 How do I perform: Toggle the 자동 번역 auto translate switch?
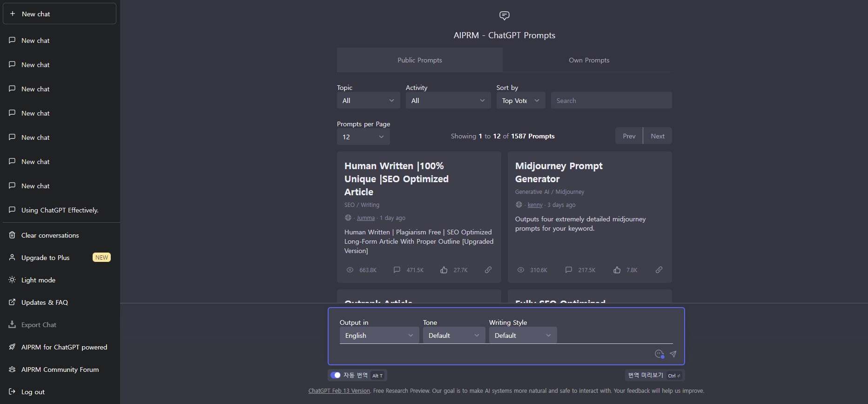[x=336, y=375]
